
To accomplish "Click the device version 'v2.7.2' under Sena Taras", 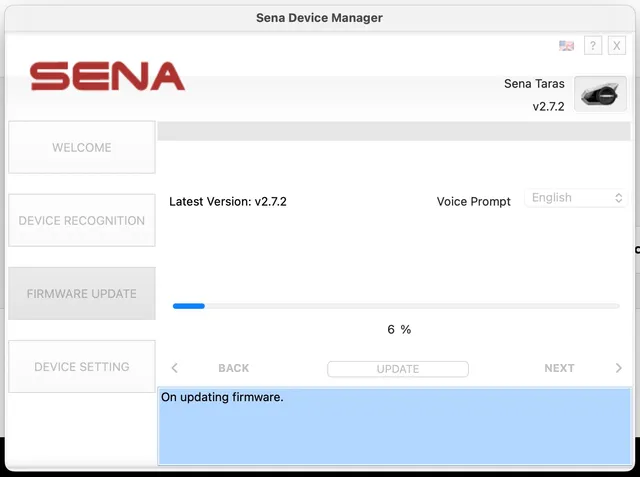I will click(x=548, y=106).
